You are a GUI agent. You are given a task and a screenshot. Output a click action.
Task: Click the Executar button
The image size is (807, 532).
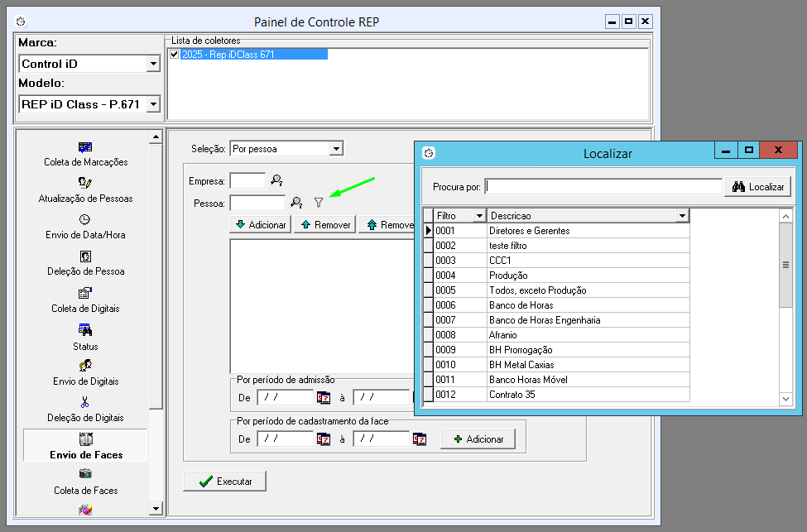pos(224,481)
